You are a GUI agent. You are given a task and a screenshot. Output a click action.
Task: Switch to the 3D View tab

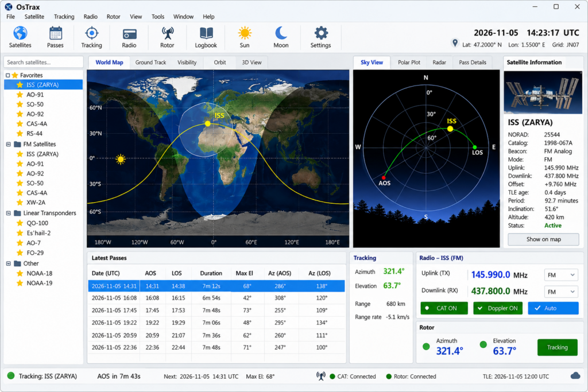[252, 62]
